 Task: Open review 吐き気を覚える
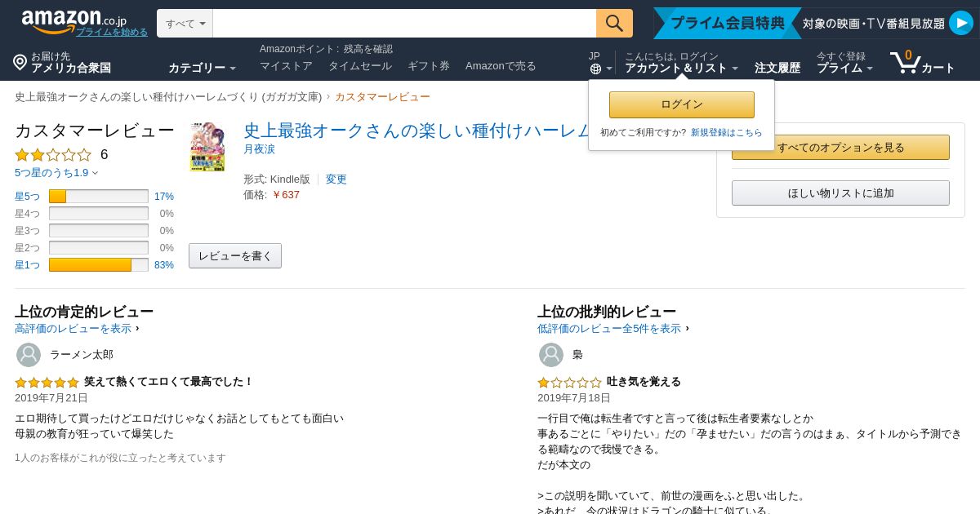[x=644, y=381]
